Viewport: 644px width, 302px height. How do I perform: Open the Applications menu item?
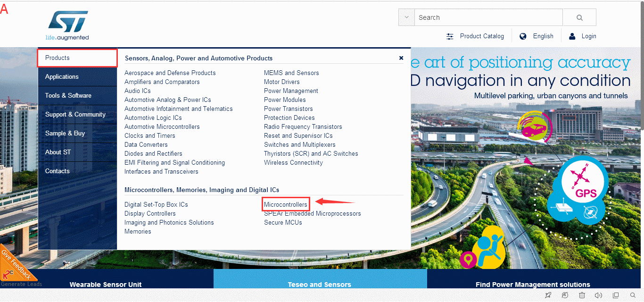(x=77, y=77)
